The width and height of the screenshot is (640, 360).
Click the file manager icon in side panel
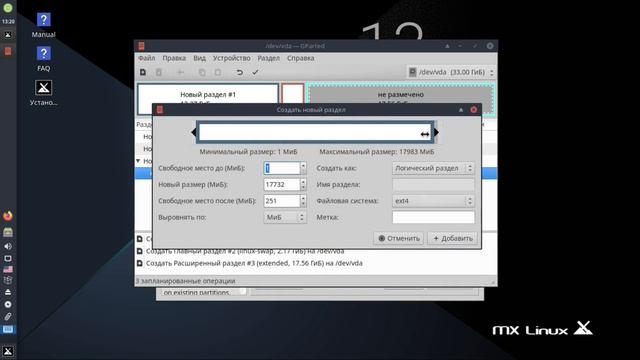click(x=8, y=232)
